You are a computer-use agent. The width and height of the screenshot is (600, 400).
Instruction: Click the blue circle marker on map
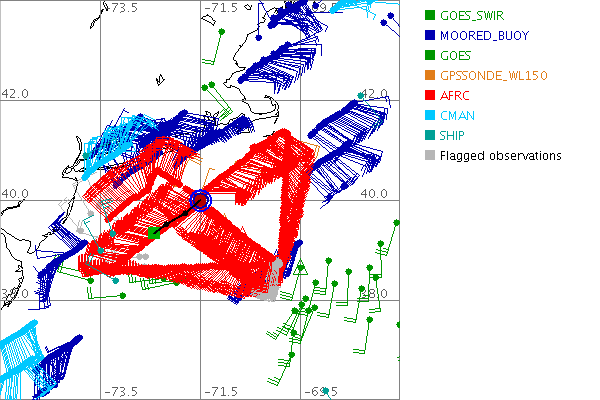click(201, 201)
